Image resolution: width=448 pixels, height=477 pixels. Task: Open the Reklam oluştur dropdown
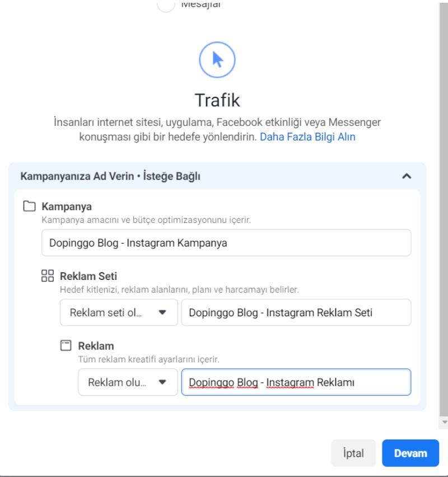(x=128, y=382)
